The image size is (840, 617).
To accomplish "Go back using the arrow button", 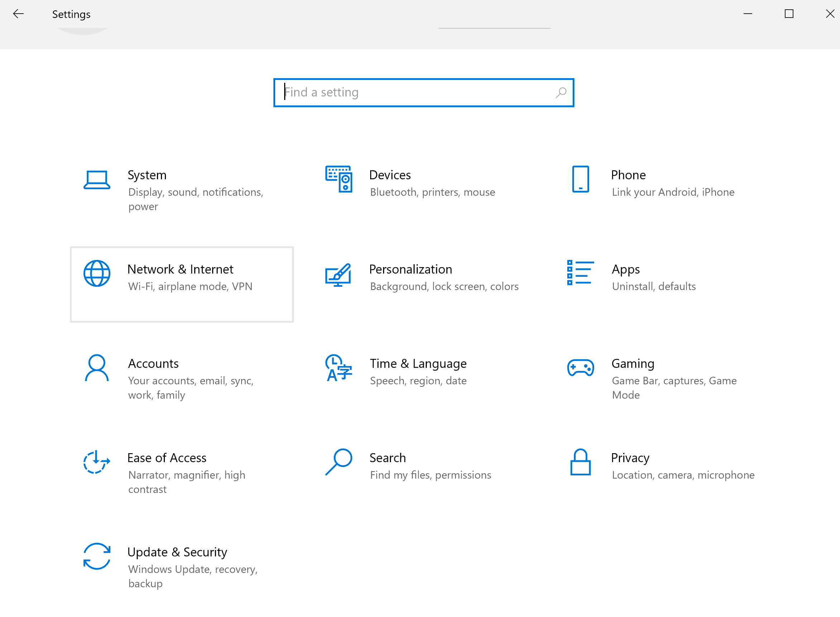I will 18,14.
